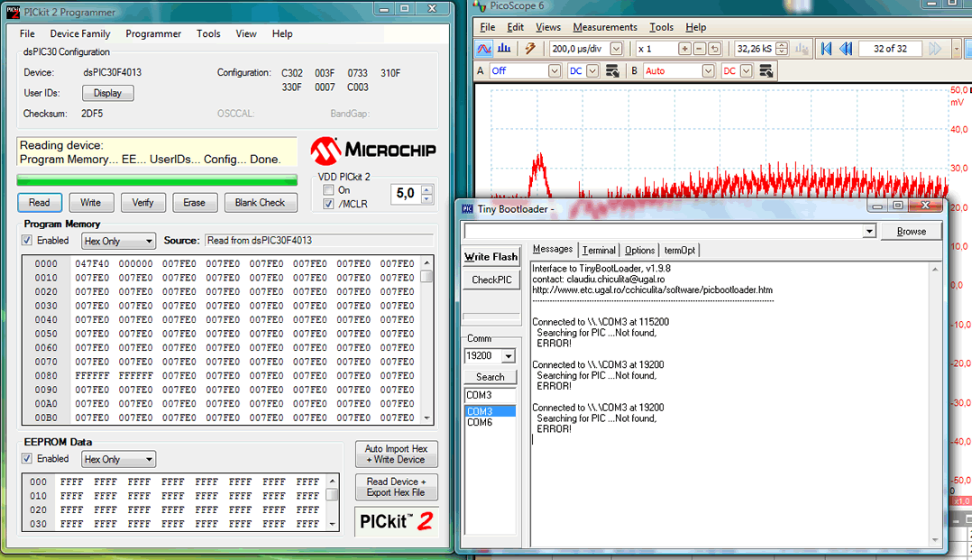The image size is (972, 560).
Task: Click Auto Import Hex + Write Device
Action: [x=396, y=454]
